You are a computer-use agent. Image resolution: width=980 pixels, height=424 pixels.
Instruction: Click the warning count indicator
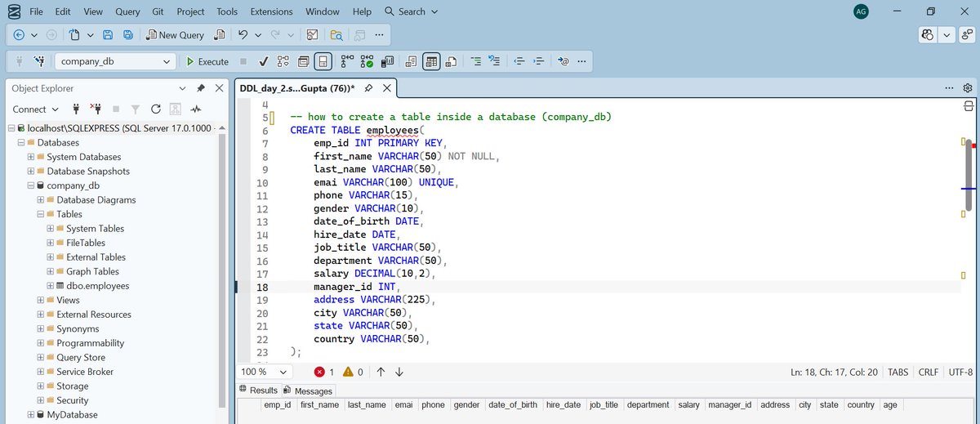[353, 372]
